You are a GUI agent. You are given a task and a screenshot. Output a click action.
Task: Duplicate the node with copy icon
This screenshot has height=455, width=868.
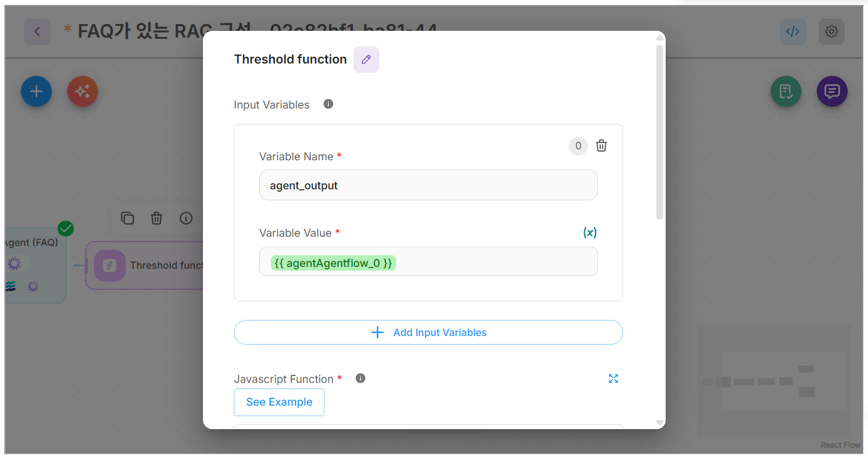[128, 218]
